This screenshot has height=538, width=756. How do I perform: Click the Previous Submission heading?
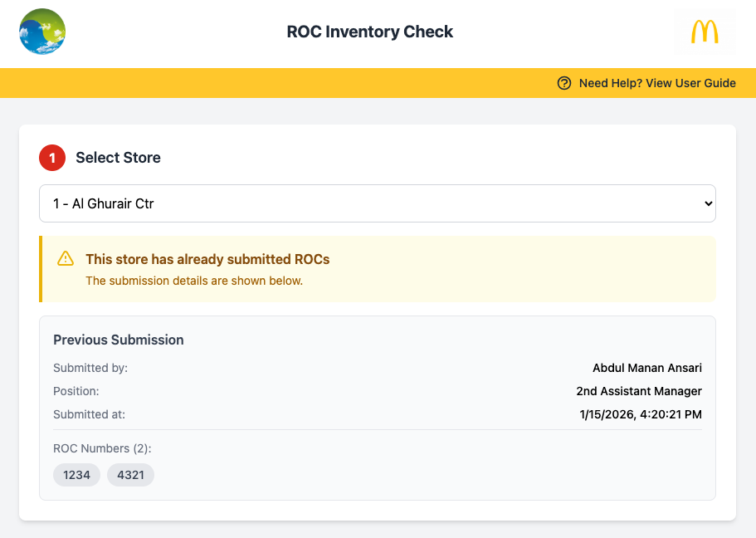point(119,340)
